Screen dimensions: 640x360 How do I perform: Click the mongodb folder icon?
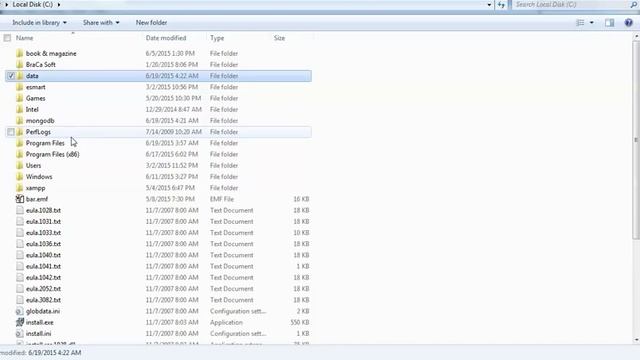tap(20, 121)
